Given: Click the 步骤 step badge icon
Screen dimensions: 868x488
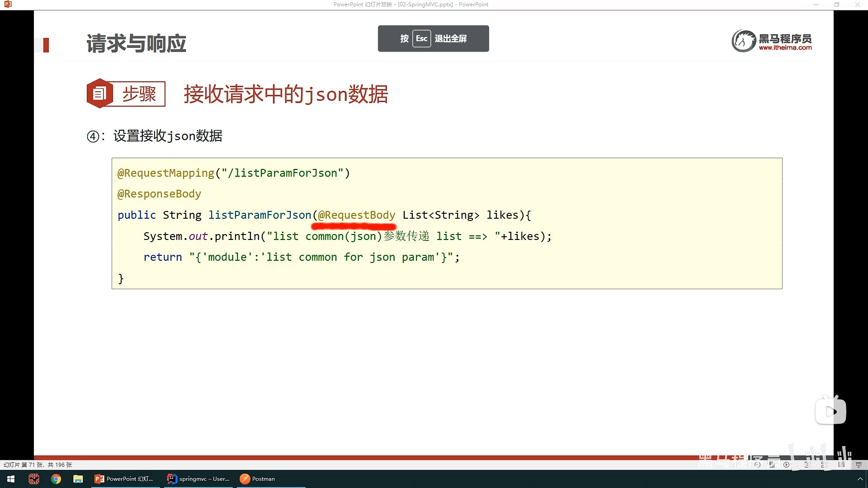Looking at the screenshot, I should click(x=99, y=94).
